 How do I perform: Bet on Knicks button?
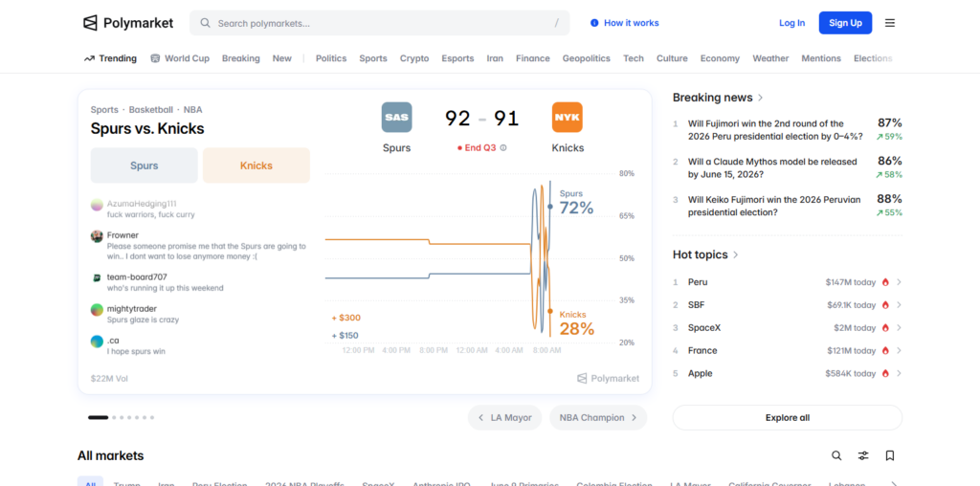[256, 166]
